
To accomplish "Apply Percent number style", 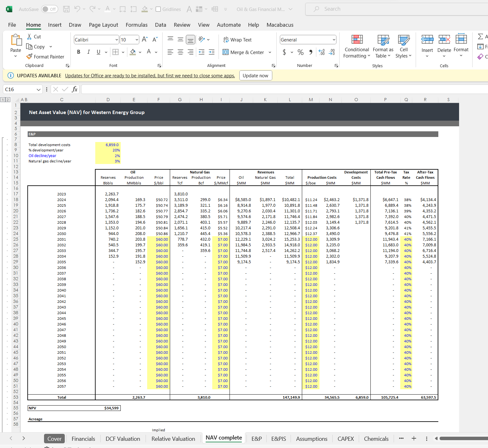I will pos(300,52).
